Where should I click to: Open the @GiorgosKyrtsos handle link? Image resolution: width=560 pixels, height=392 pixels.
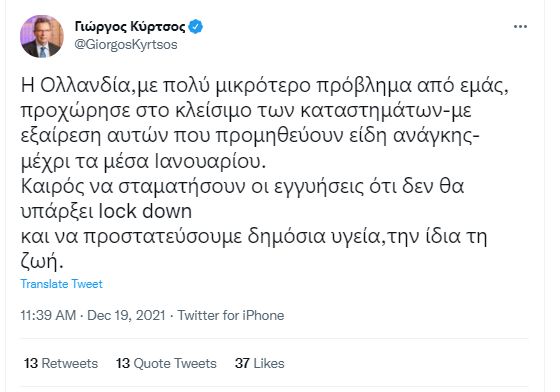tap(126, 45)
